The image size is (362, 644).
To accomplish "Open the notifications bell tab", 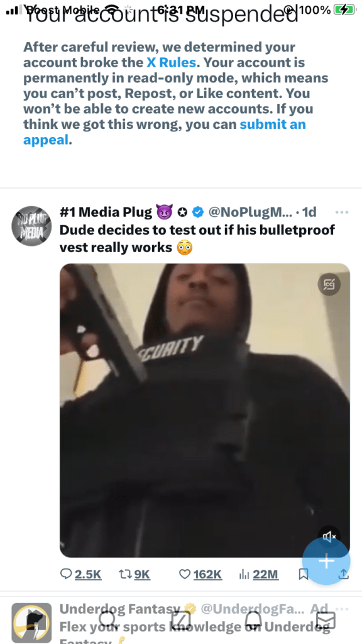I will pos(253,619).
